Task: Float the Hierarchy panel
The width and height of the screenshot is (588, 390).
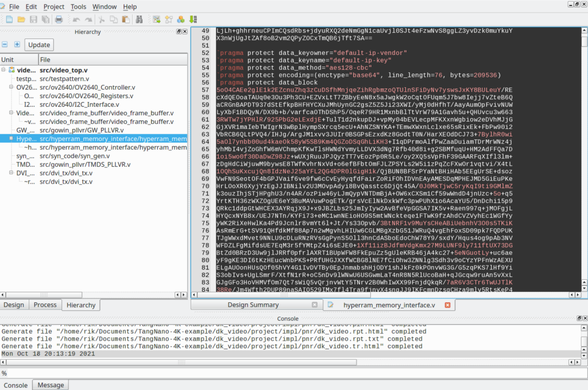Action: (179, 32)
